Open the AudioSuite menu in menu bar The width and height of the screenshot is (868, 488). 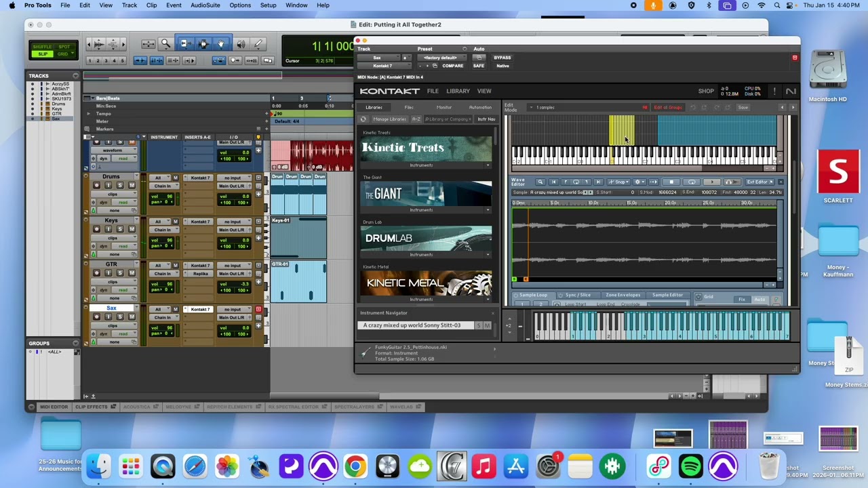point(205,5)
